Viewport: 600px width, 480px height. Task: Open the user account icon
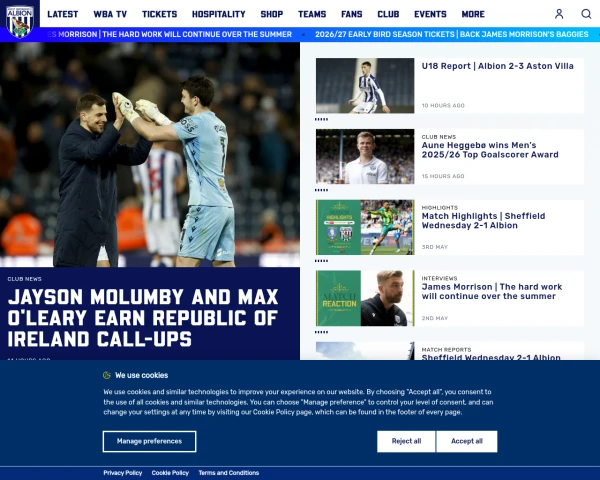559,14
